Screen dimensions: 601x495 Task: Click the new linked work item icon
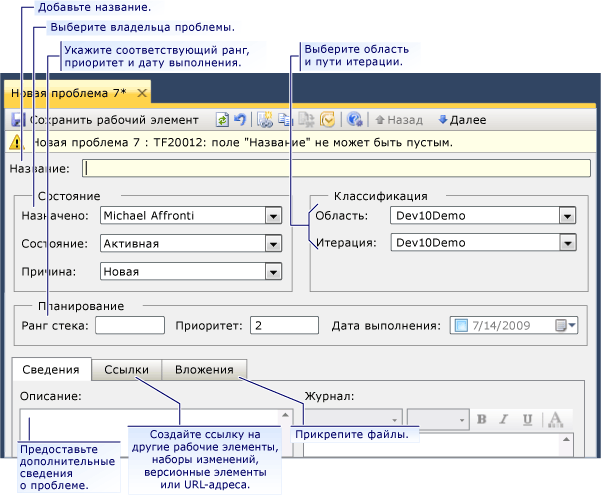[x=264, y=120]
